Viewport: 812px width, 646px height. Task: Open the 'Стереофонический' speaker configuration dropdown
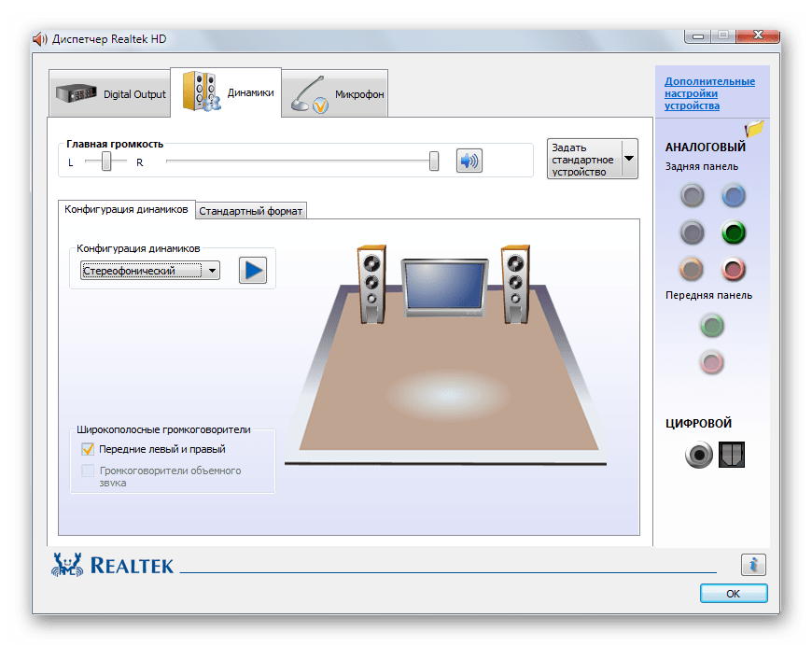point(149,271)
